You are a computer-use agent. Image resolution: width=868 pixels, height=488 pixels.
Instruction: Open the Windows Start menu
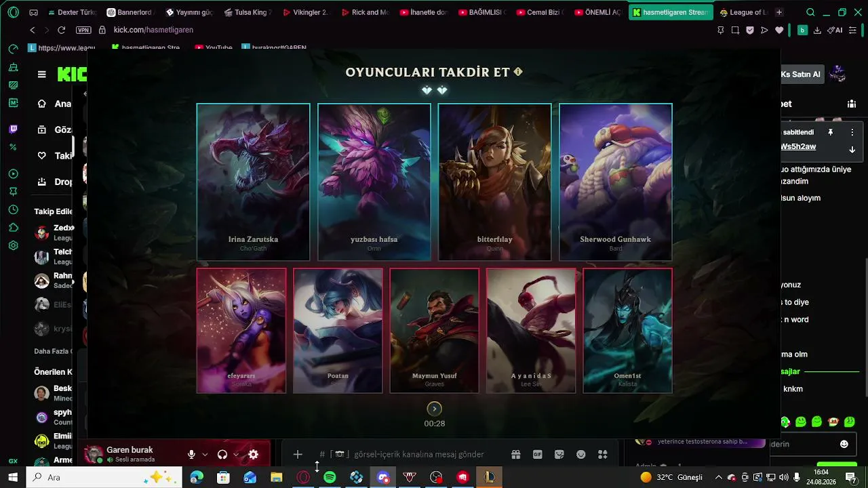[13, 477]
